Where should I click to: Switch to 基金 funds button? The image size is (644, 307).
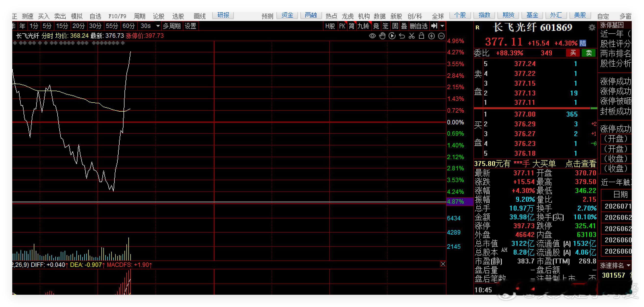click(x=532, y=15)
